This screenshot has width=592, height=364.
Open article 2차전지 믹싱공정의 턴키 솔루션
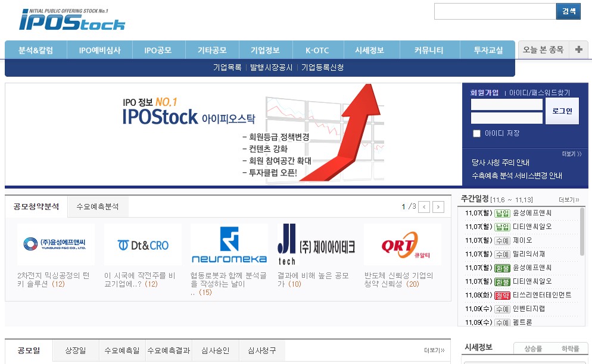pos(53,280)
